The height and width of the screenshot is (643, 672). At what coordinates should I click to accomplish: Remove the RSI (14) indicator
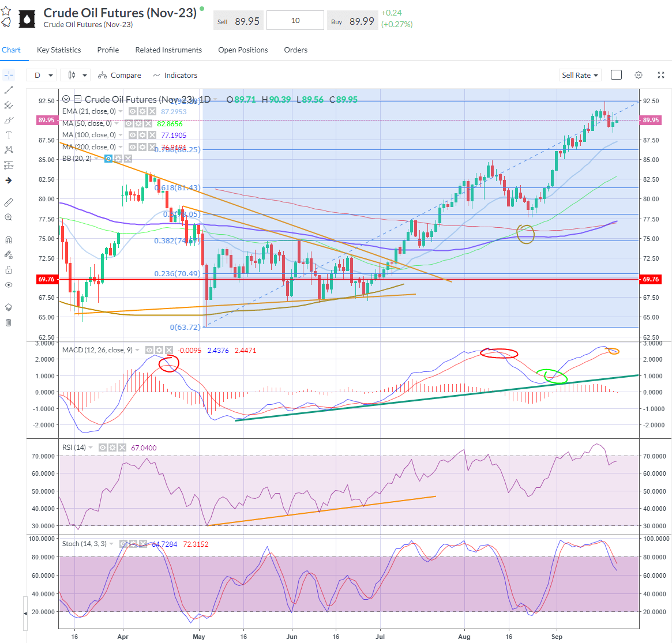point(122,448)
